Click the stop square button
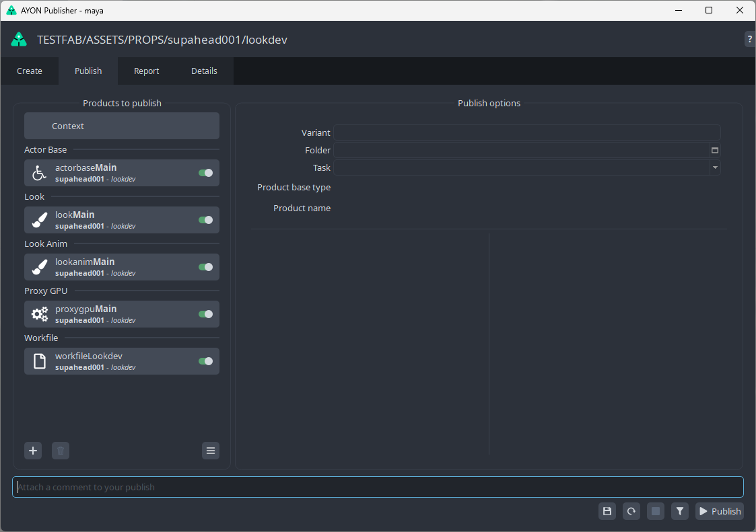This screenshot has height=532, width=756. tap(656, 511)
